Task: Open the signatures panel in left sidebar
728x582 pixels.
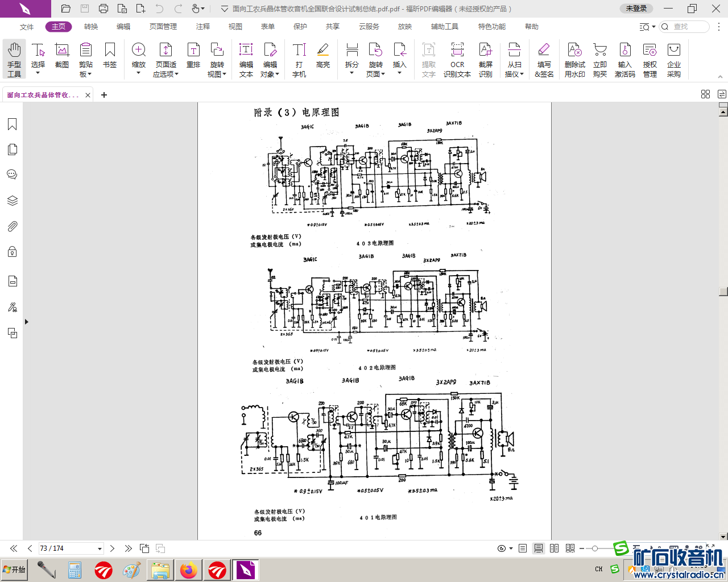Action: [12, 307]
